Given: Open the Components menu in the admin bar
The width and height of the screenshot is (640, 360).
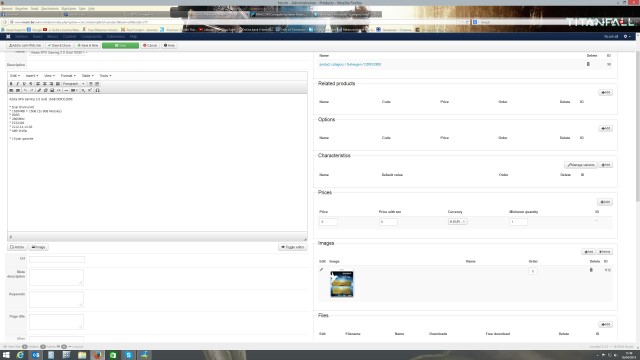Looking at the screenshot, I should 91,36.
